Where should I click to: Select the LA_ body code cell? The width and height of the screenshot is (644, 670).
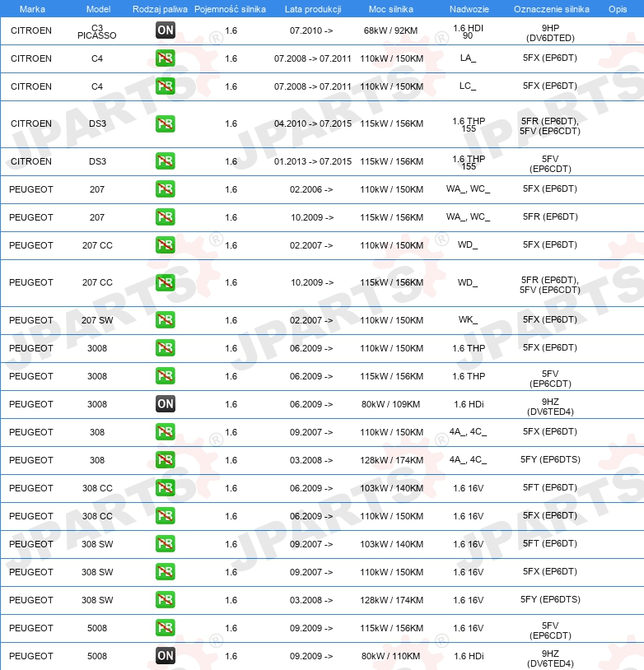[468, 58]
